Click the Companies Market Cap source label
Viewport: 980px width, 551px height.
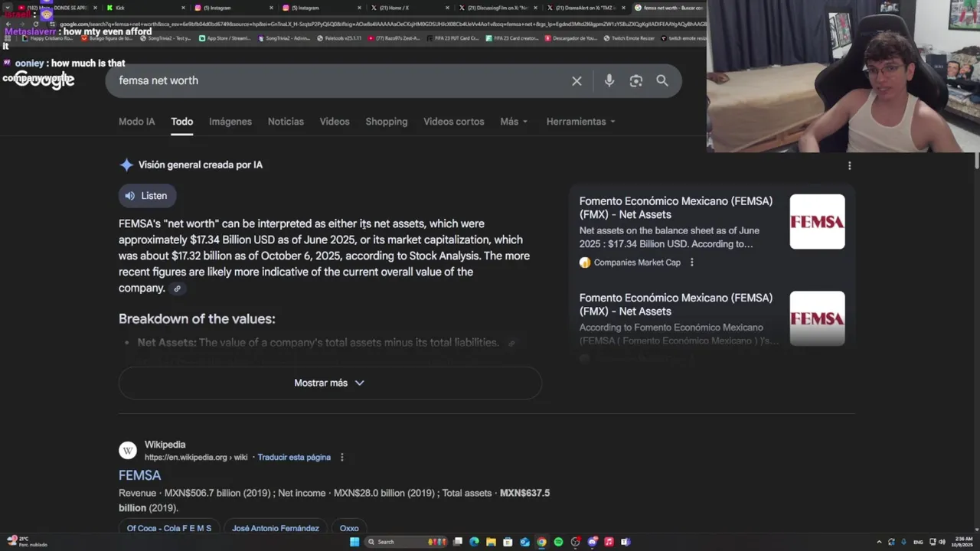(637, 262)
